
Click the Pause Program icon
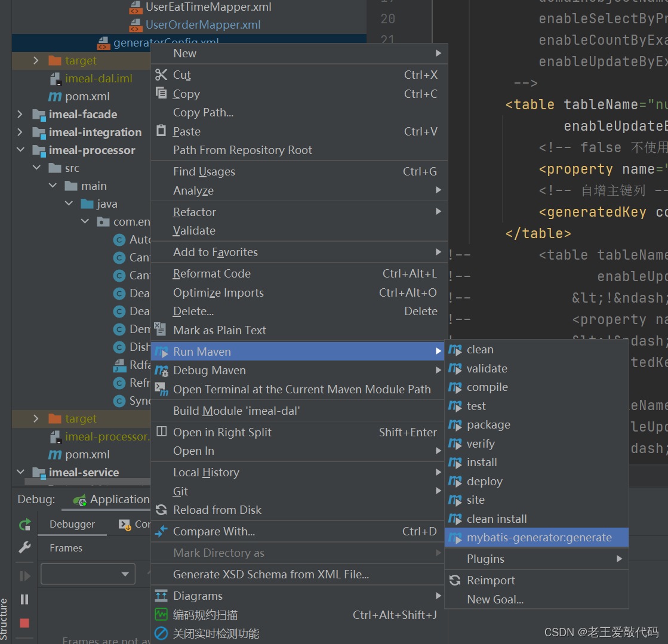tap(24, 599)
